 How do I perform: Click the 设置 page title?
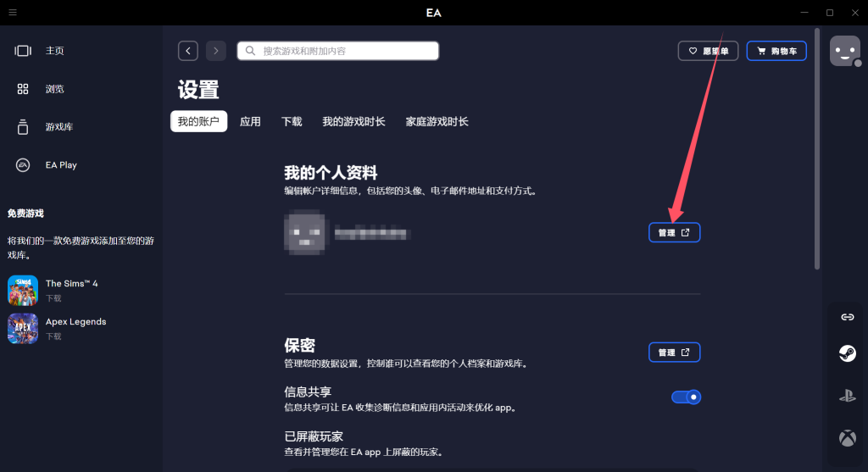(198, 90)
